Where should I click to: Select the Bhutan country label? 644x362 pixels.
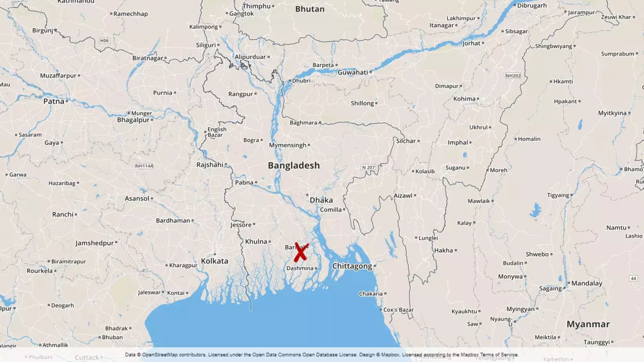[x=310, y=9]
